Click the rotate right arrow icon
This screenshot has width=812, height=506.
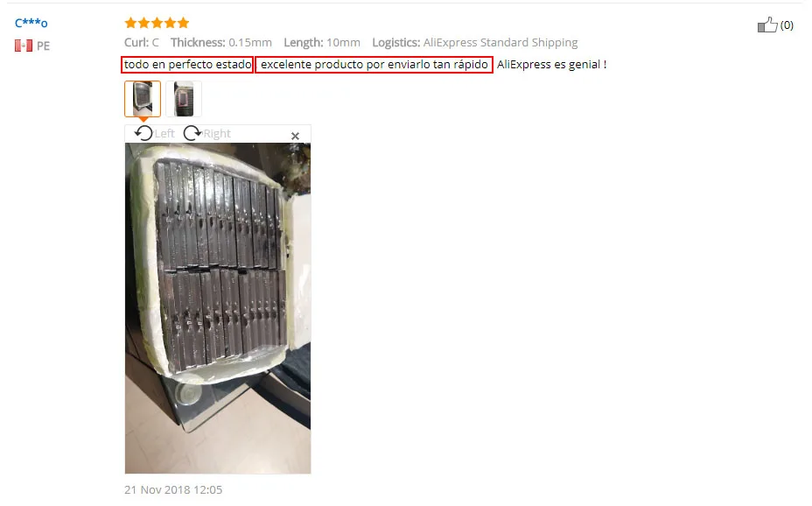(x=192, y=133)
